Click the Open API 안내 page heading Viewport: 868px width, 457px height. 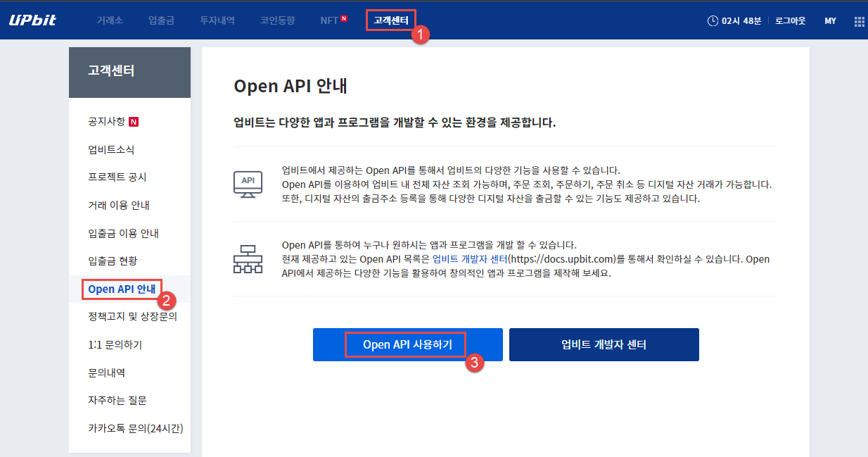291,87
